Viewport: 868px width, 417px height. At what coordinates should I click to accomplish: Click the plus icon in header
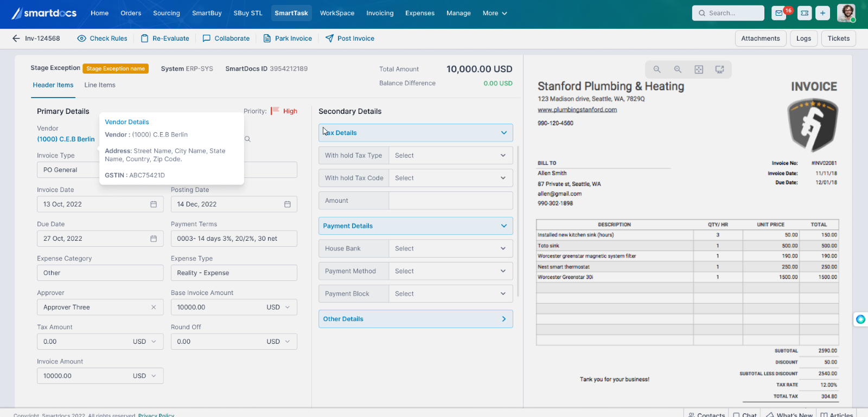point(822,13)
